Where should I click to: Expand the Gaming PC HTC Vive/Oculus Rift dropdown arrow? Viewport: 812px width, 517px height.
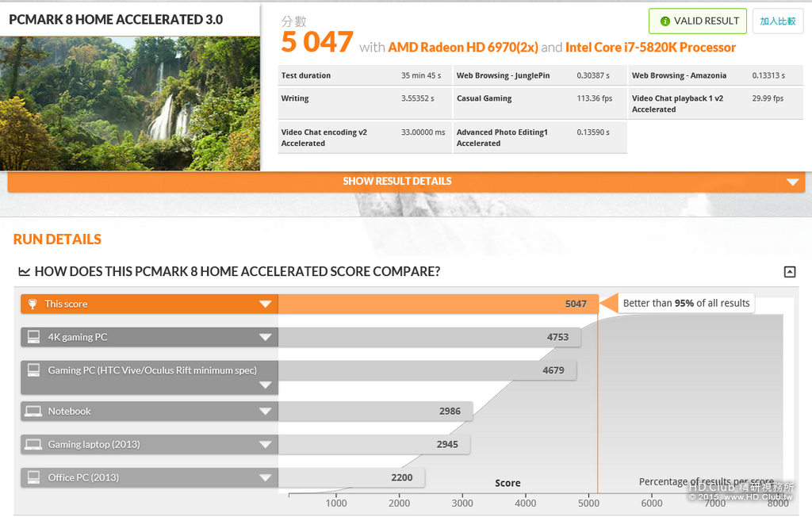265,385
